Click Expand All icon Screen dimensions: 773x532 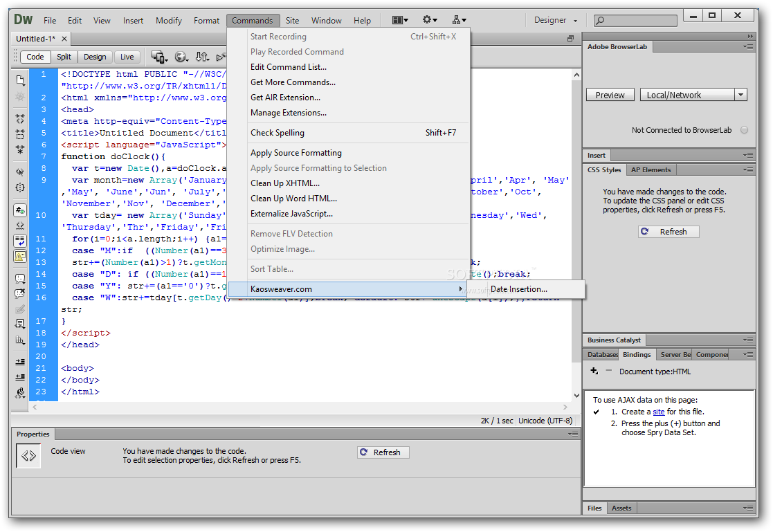tap(20, 149)
